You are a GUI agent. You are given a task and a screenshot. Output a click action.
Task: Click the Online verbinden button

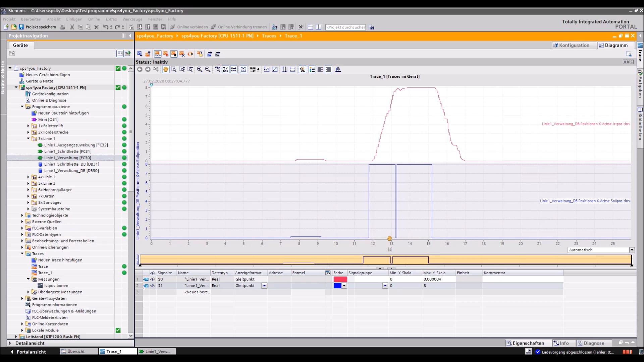click(189, 27)
